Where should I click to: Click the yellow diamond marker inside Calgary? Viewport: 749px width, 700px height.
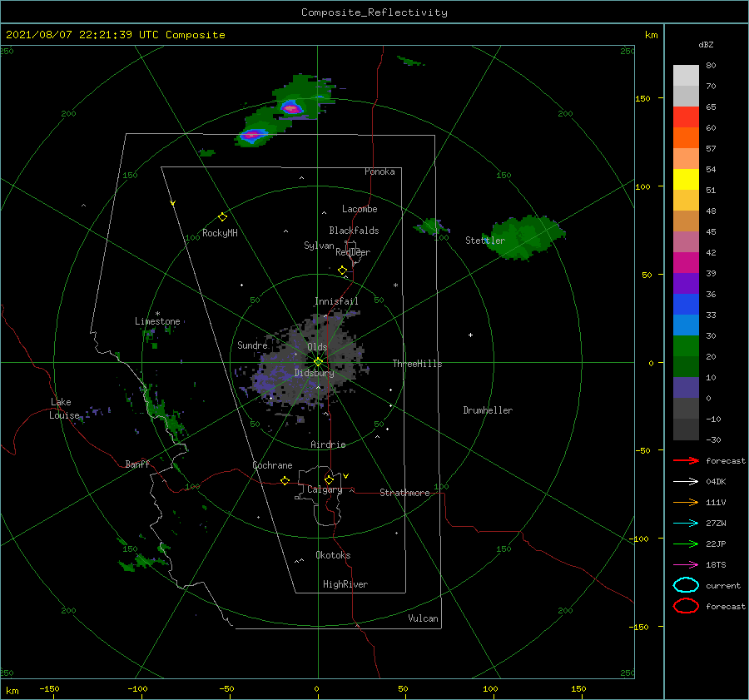point(329,479)
